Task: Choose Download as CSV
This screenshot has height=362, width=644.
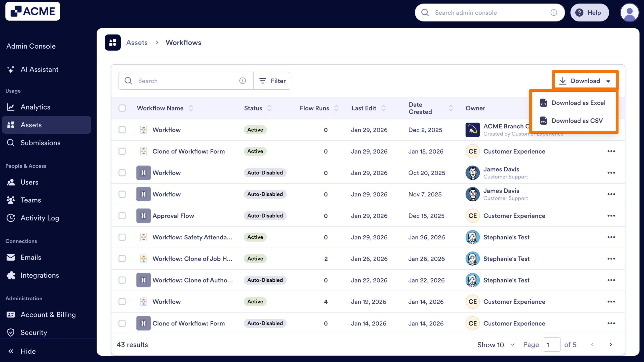Action: tap(577, 121)
